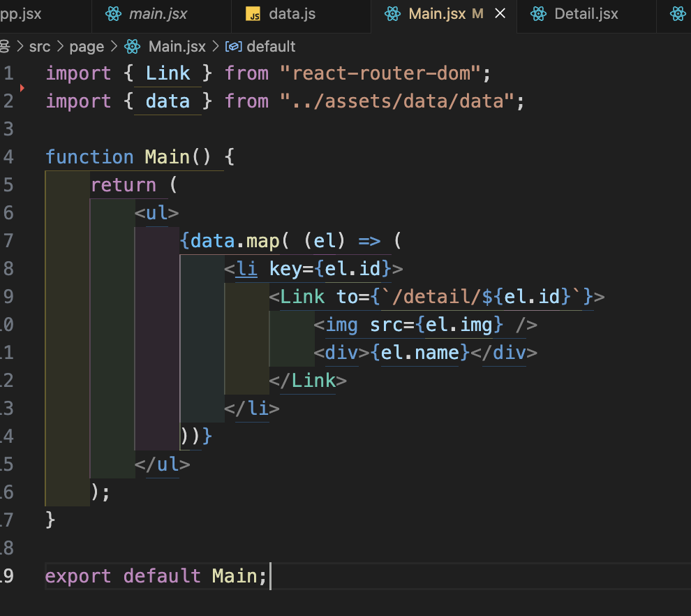Click the closing li tag
Image resolution: width=691 pixels, height=616 pixels.
(252, 409)
